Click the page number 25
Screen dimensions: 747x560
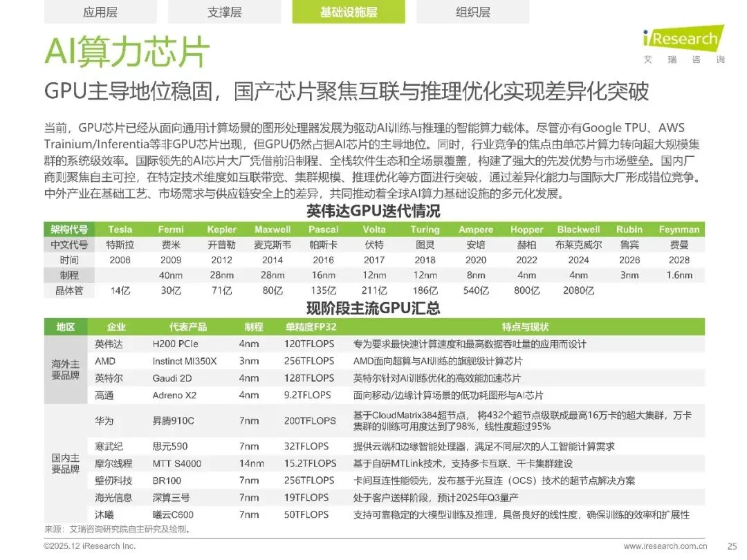point(732,545)
